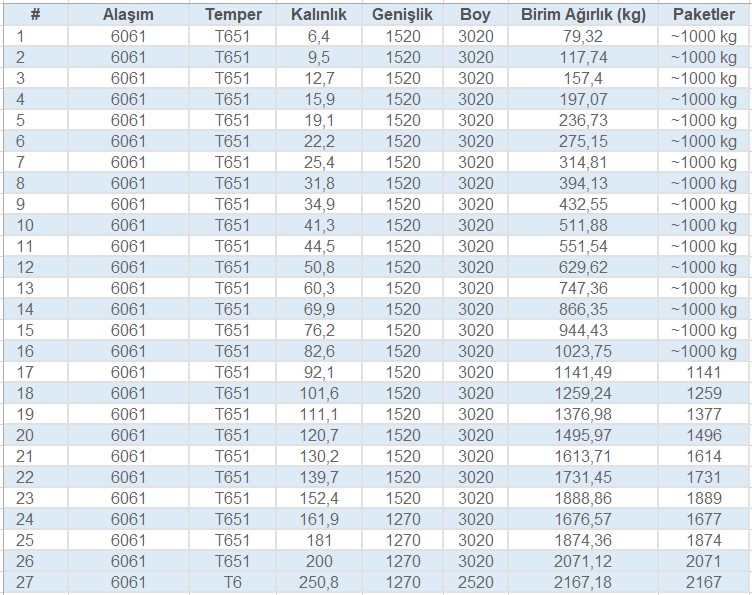Viewport: 752px width, 595px height.
Task: Click the Birim Ağırlık (kg) header
Action: pos(582,15)
